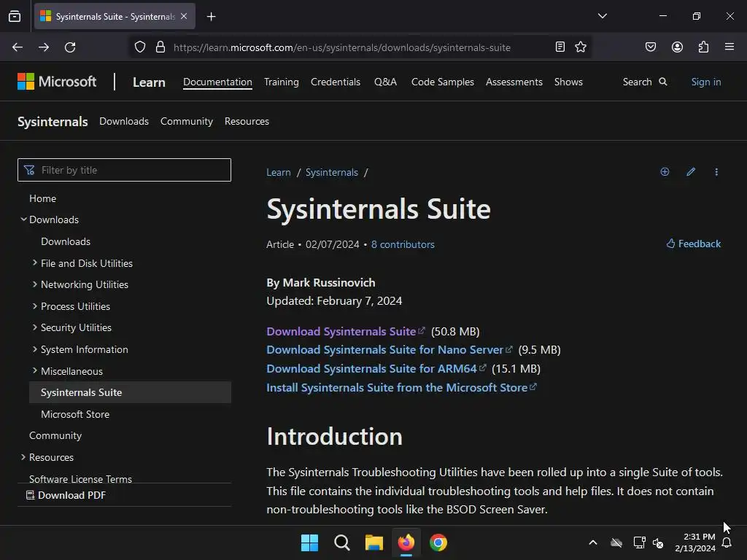Open tracking protection shield icon
This screenshot has width=747, height=560.
click(x=139, y=47)
